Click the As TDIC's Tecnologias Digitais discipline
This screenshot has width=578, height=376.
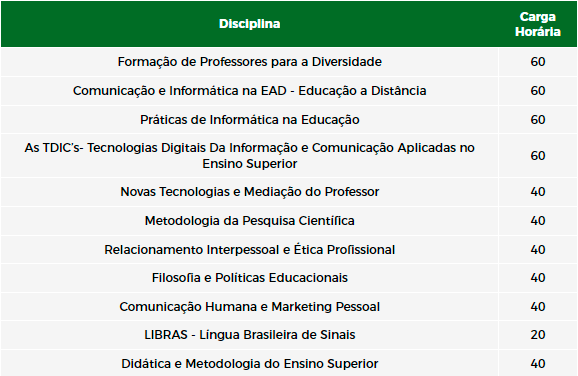pyautogui.click(x=250, y=156)
